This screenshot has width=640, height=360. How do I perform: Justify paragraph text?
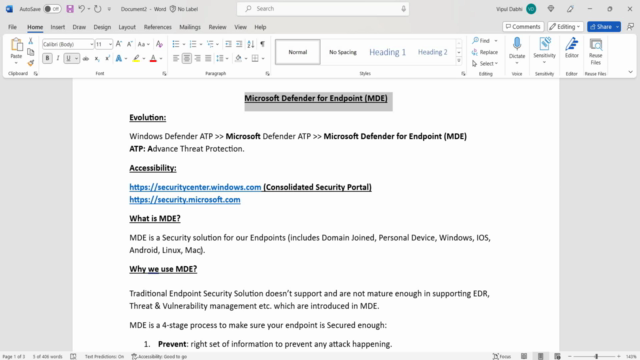pyautogui.click(x=208, y=59)
